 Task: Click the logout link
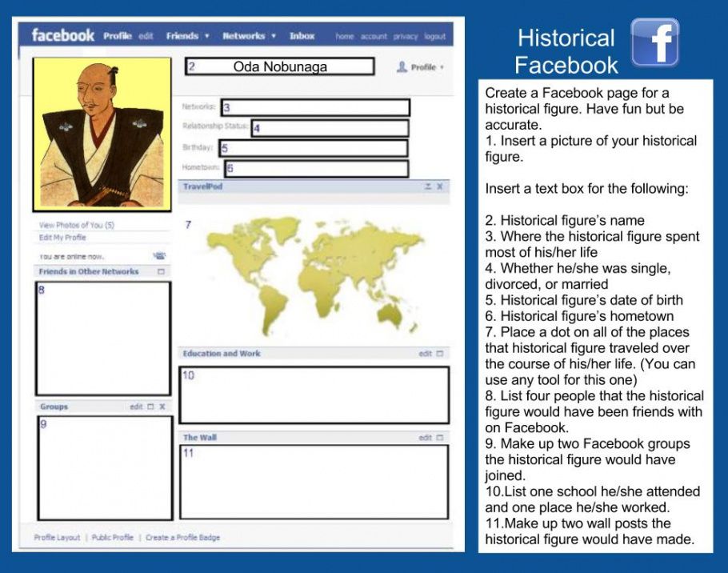[435, 36]
